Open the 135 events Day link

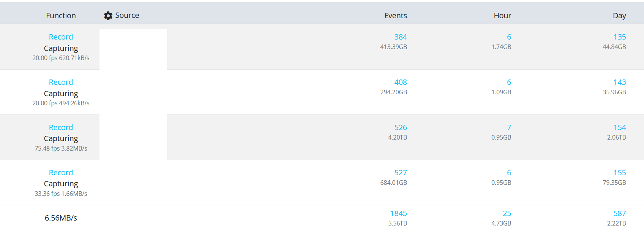tap(619, 37)
